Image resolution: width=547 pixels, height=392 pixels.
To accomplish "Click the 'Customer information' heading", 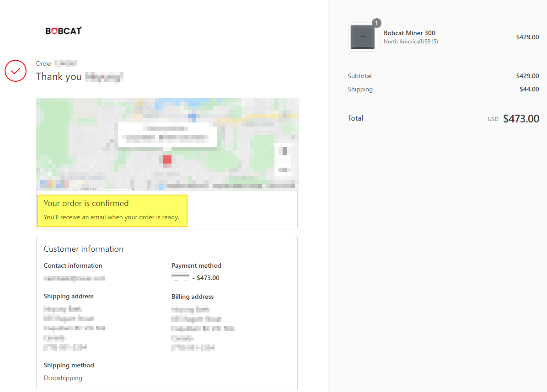I will click(x=83, y=249).
